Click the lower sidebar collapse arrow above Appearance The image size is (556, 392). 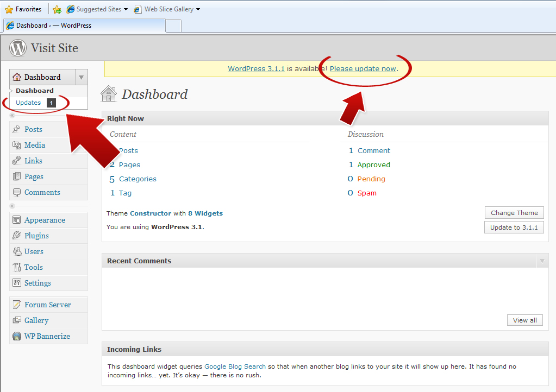click(12, 206)
